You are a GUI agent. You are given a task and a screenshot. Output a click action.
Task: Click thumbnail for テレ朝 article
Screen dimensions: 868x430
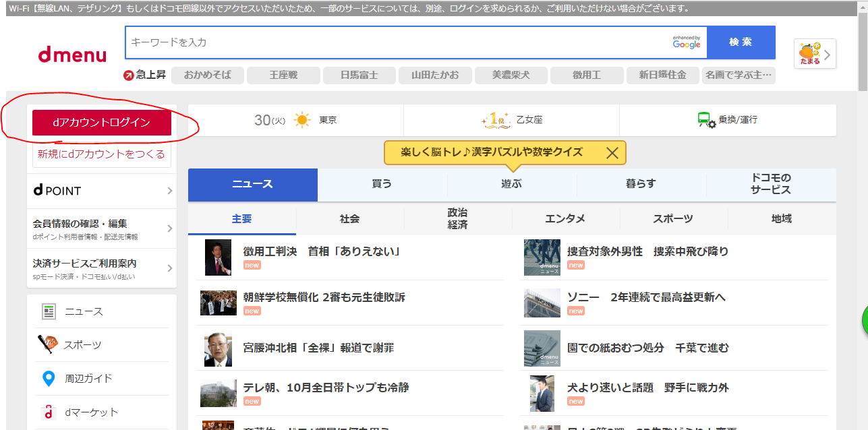(219, 394)
